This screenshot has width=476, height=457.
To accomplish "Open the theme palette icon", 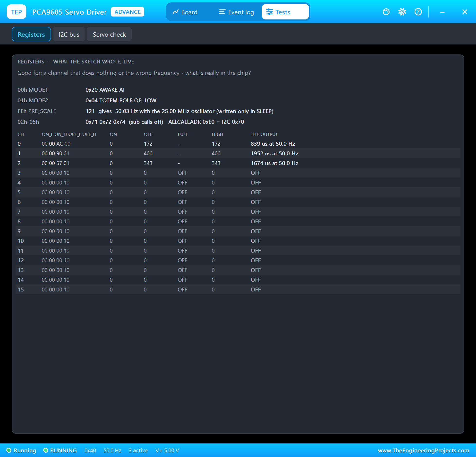I will 386,12.
